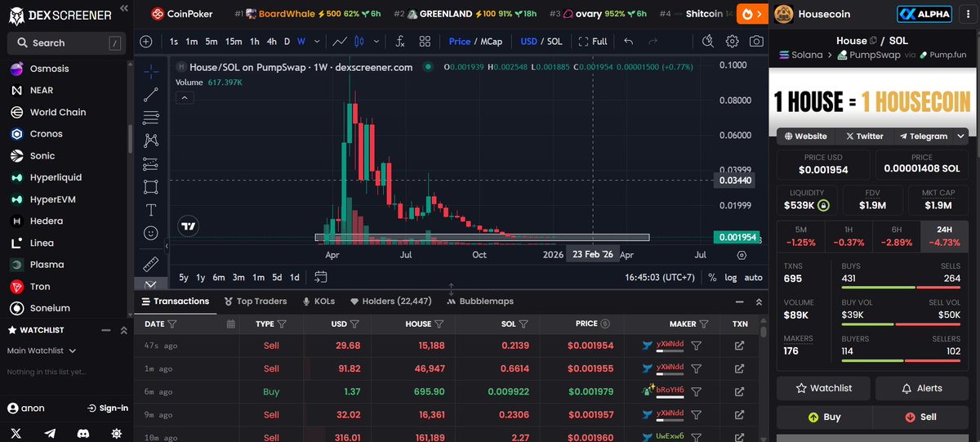Viewport: 980px width, 442px height.
Task: Filter by maker yXWNdd in the 47s row
Action: click(697, 346)
